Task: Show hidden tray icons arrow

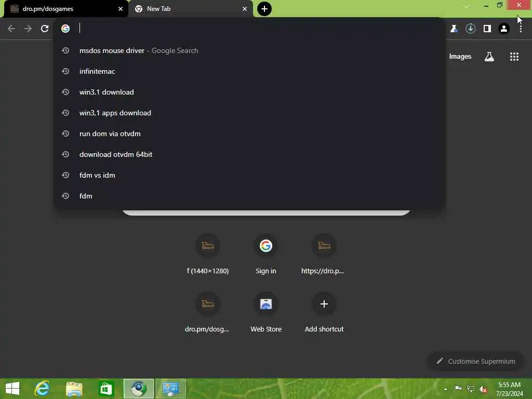Action: click(x=445, y=389)
